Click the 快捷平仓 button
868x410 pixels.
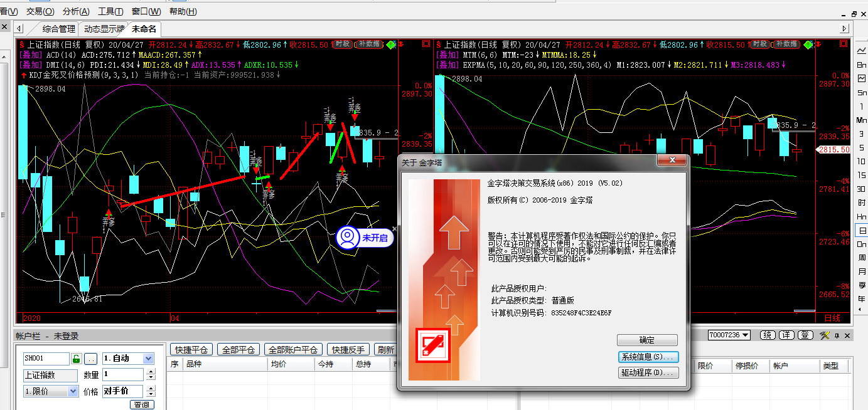click(191, 350)
